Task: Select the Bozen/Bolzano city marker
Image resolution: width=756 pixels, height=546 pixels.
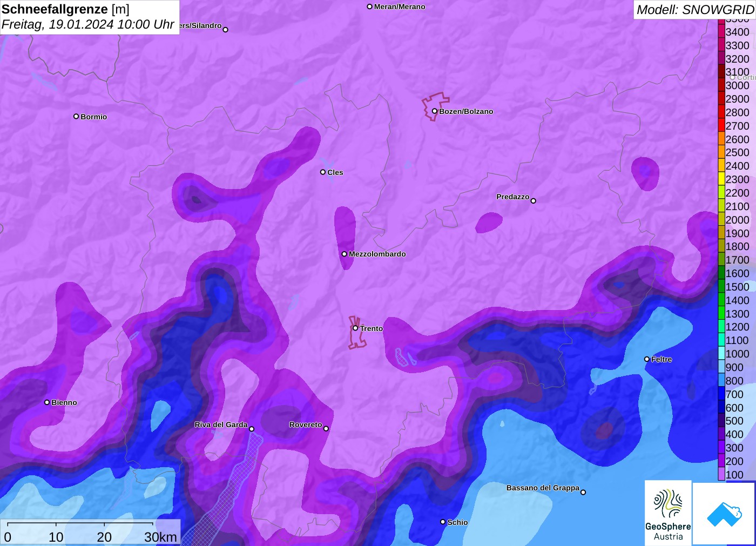Action: click(435, 111)
